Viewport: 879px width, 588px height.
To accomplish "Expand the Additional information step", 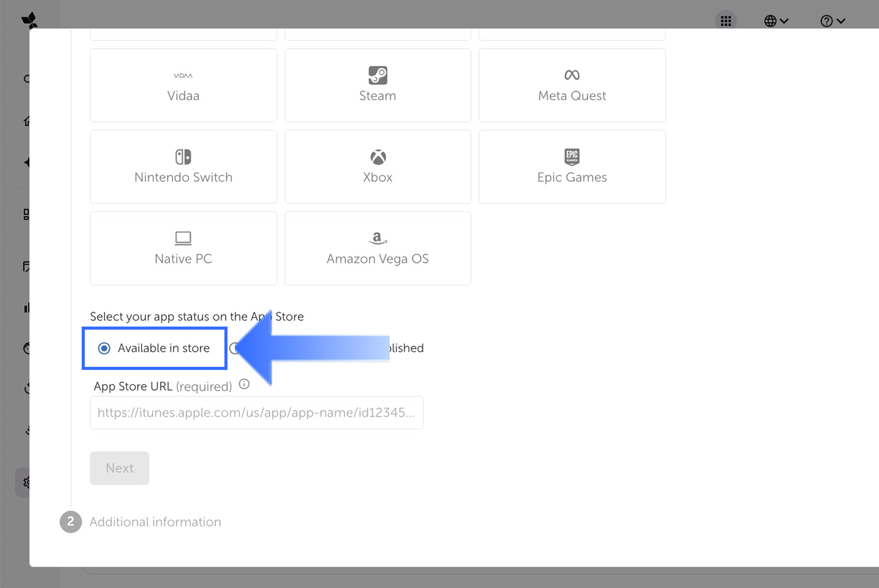I will click(x=155, y=522).
